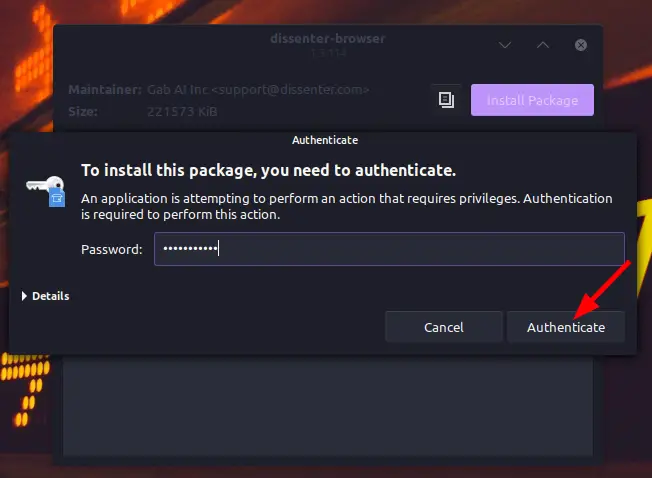Click the package size value 221573 KiB
This screenshot has width=652, height=478.
(x=182, y=111)
